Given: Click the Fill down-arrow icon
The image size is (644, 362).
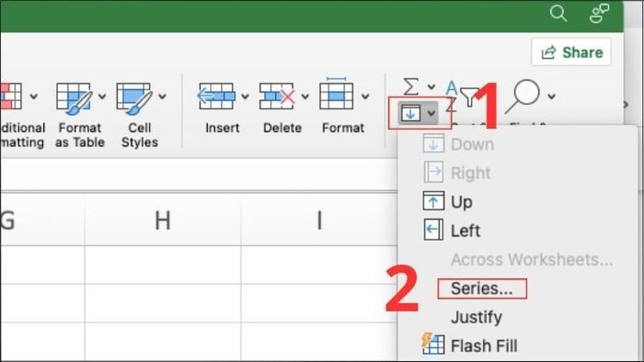Looking at the screenshot, I should [410, 113].
